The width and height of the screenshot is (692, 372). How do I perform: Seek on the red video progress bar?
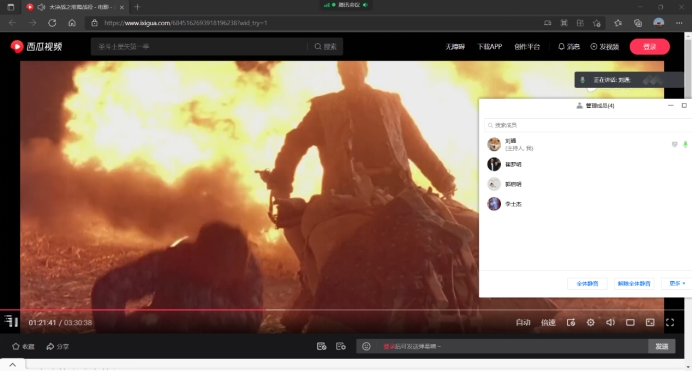point(332,310)
